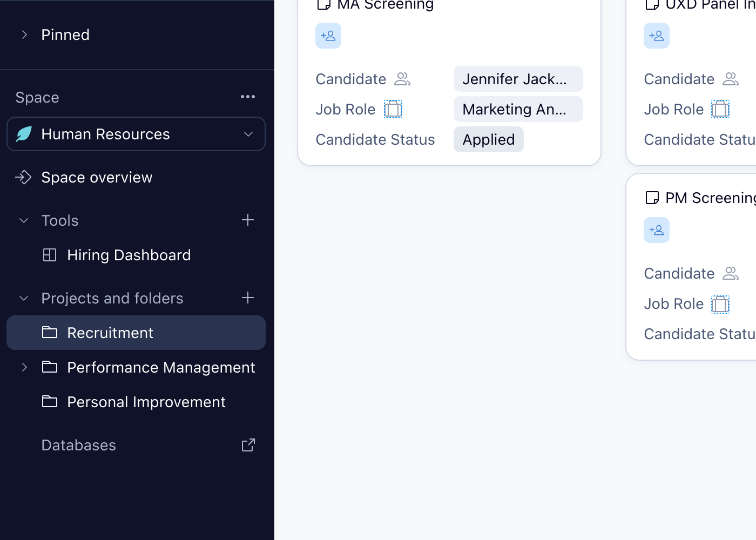Viewport: 756px width, 540px height.
Task: Click the Personal Improvement folder icon
Action: coord(50,401)
